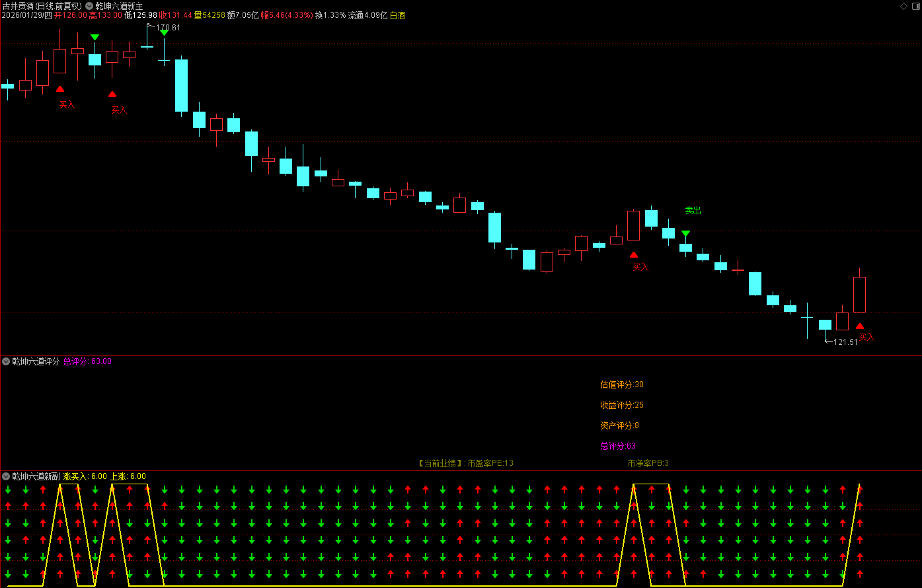This screenshot has height=588, width=922.
Task: Click the 170.61 high price label
Action: tap(168, 28)
